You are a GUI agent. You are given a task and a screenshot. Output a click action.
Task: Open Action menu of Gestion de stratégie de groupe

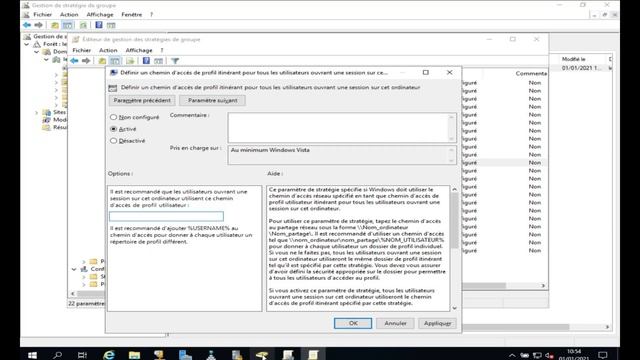point(69,15)
